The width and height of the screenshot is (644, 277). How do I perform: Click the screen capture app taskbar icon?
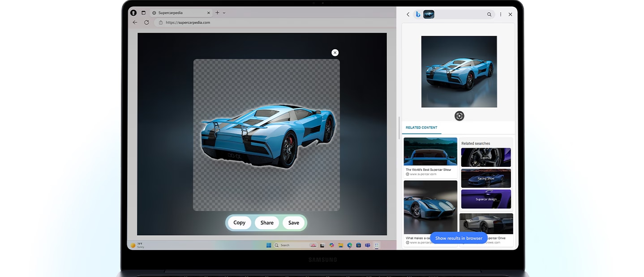coord(377,245)
